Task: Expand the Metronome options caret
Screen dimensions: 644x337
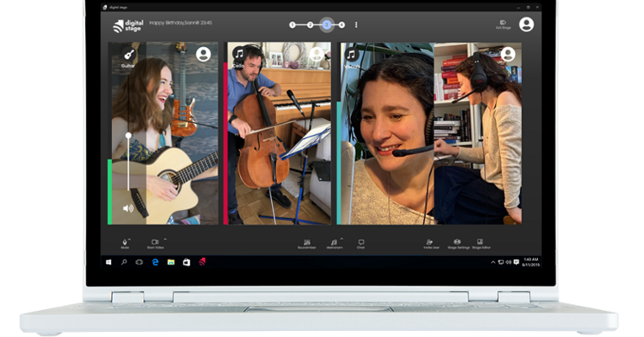Action: click(342, 239)
